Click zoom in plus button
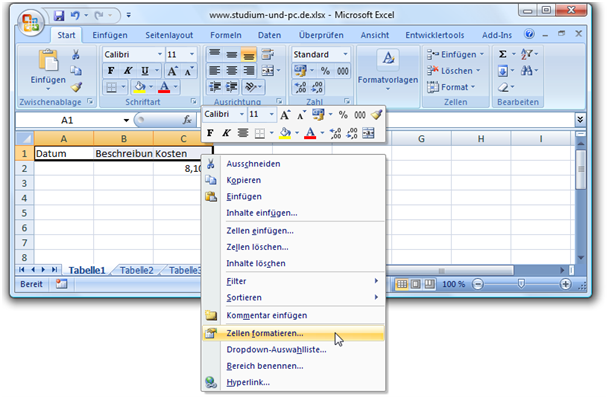Screen dimensions: 609x400 566,284
